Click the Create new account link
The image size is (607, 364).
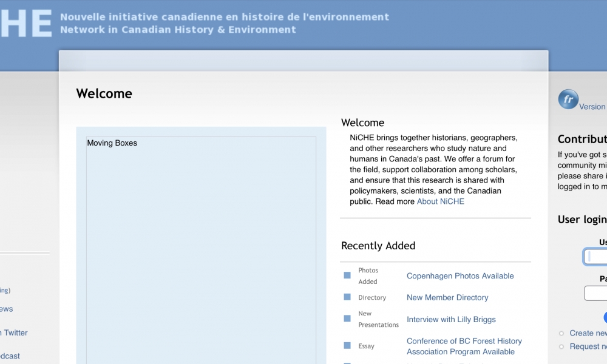588,333
